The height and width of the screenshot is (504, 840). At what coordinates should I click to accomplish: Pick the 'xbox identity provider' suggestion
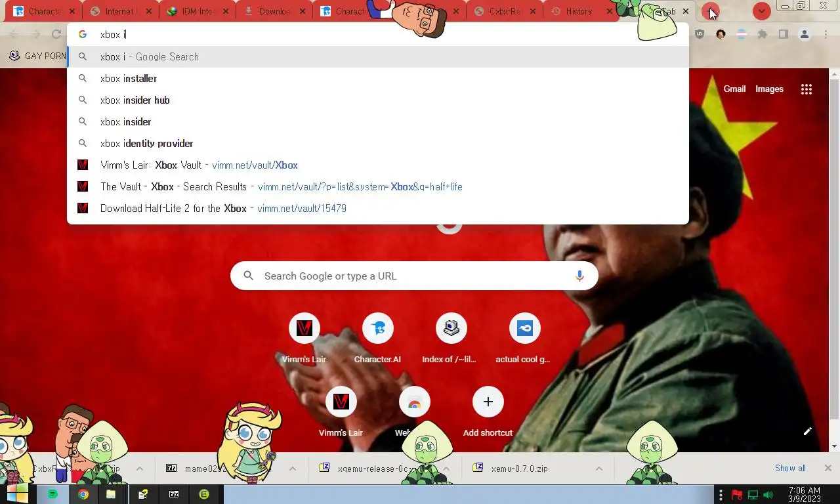click(378, 143)
